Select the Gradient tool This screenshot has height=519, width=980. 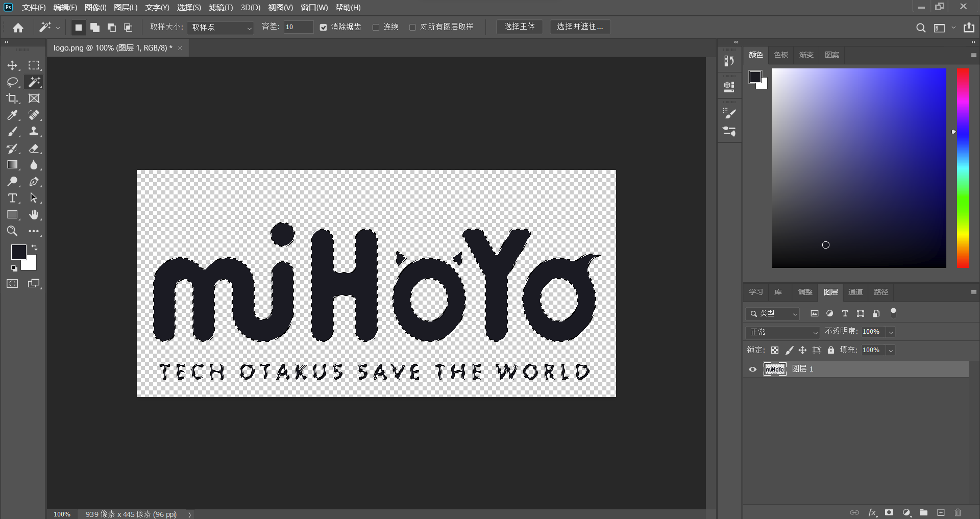point(13,165)
